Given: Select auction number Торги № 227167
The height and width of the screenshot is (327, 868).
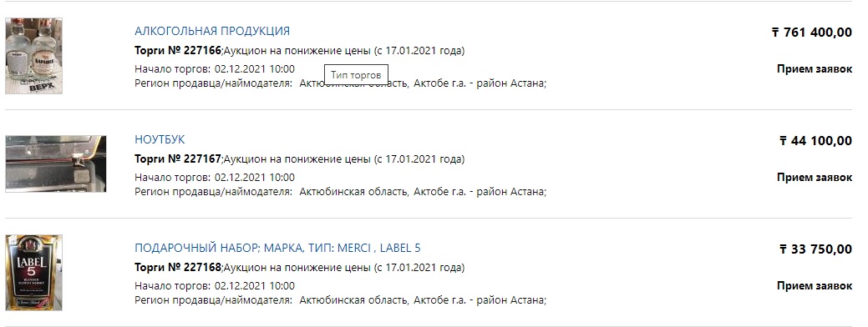Looking at the screenshot, I should [178, 159].
